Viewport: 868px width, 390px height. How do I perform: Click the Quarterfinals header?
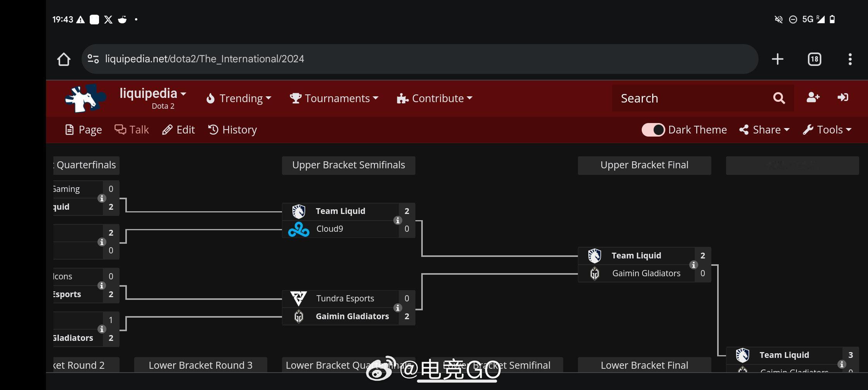[x=86, y=165]
